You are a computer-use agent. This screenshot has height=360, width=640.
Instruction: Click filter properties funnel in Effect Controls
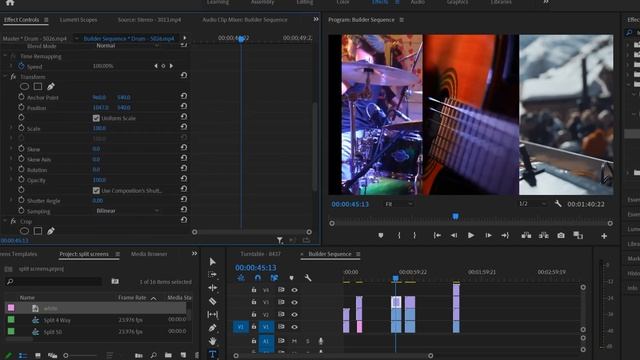click(280, 240)
